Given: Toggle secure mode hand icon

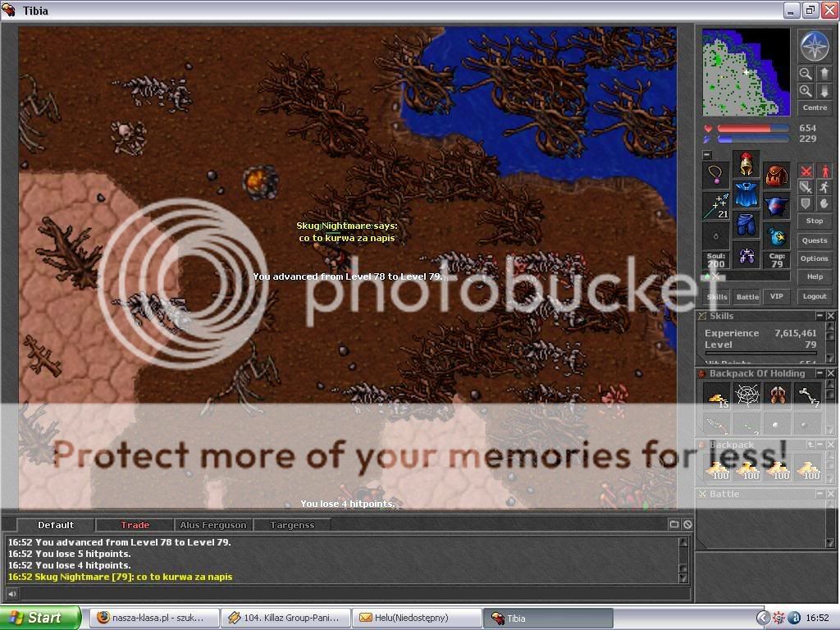Looking at the screenshot, I should pyautogui.click(x=824, y=203).
